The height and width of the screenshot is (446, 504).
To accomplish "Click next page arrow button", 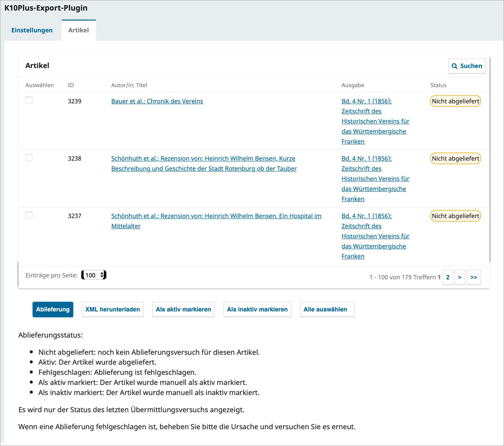I will [x=460, y=277].
